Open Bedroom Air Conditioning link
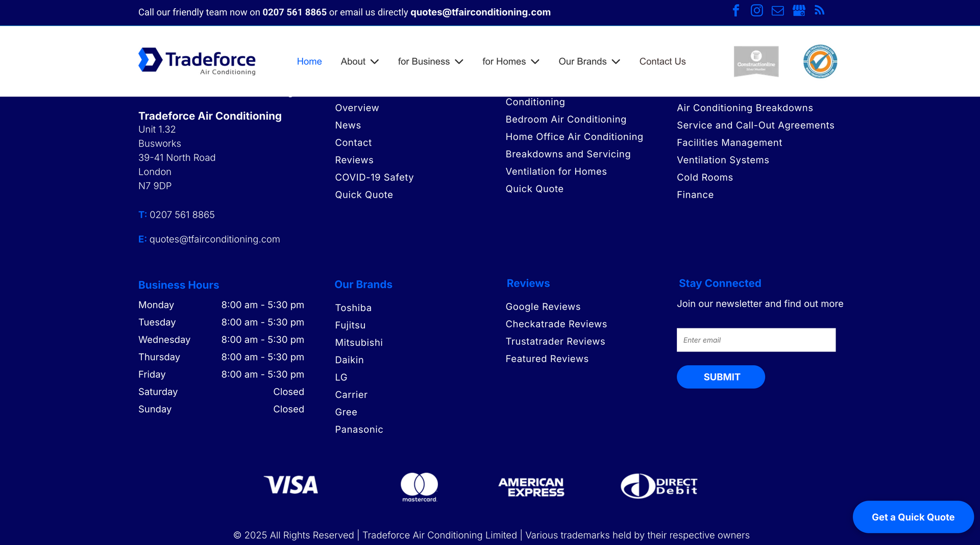This screenshot has width=980, height=545. [x=566, y=120]
